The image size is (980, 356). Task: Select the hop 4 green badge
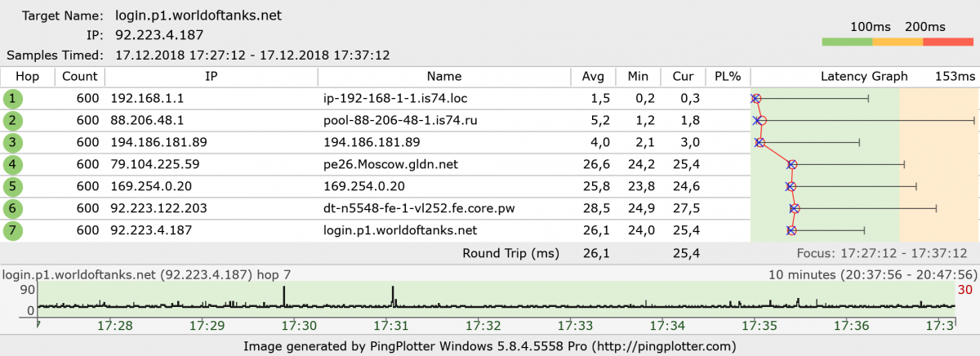coord(13,165)
